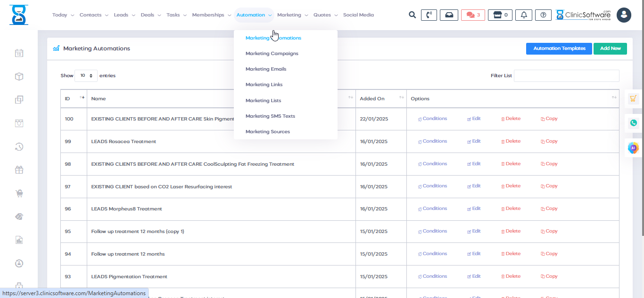Expand the Memberships menu dropdown
This screenshot has height=298, width=644.
click(x=211, y=15)
